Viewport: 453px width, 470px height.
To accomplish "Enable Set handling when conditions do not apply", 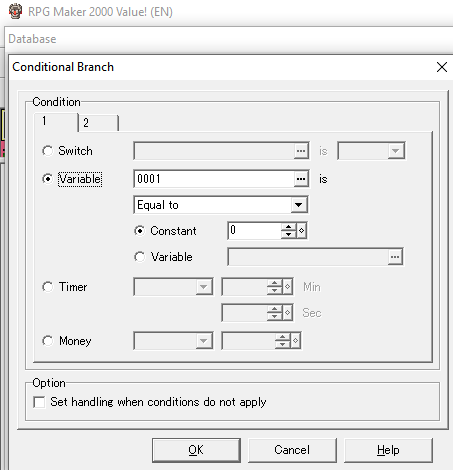I will pyautogui.click(x=39, y=402).
